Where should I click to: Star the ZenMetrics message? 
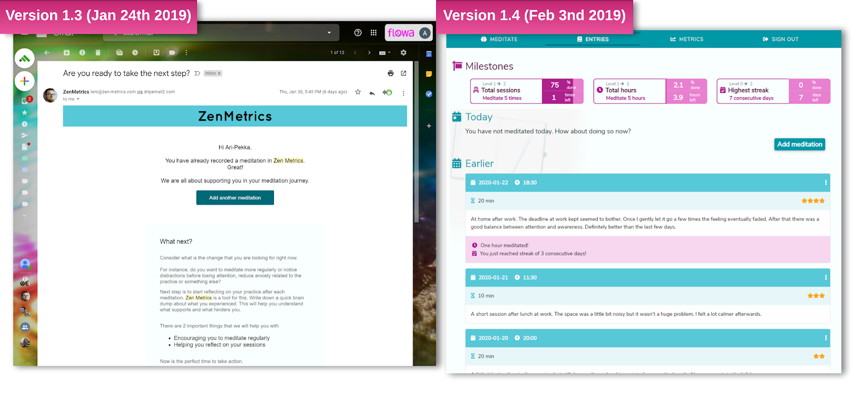[x=358, y=92]
